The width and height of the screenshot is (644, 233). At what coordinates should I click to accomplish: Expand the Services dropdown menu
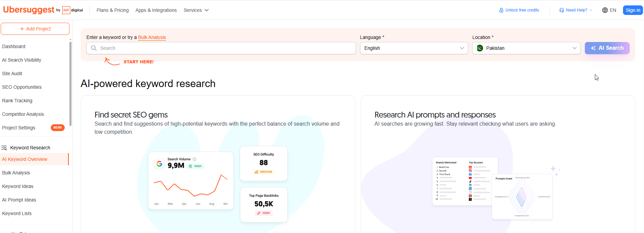[196, 10]
